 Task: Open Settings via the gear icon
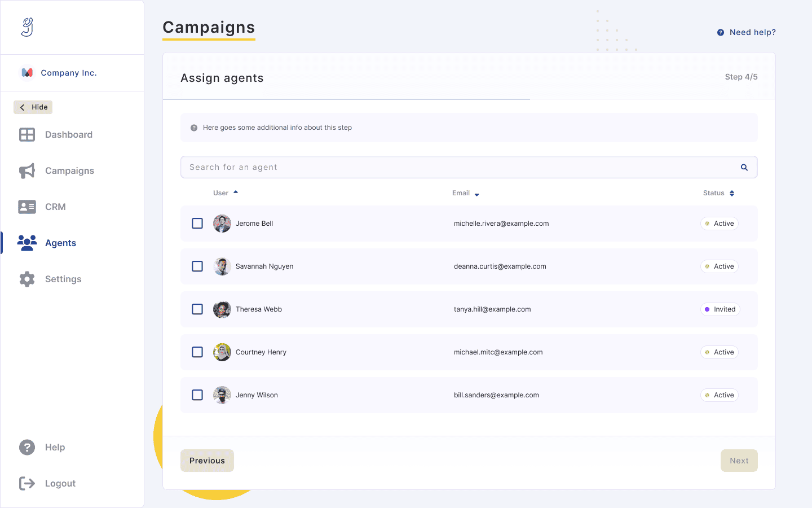(x=27, y=279)
